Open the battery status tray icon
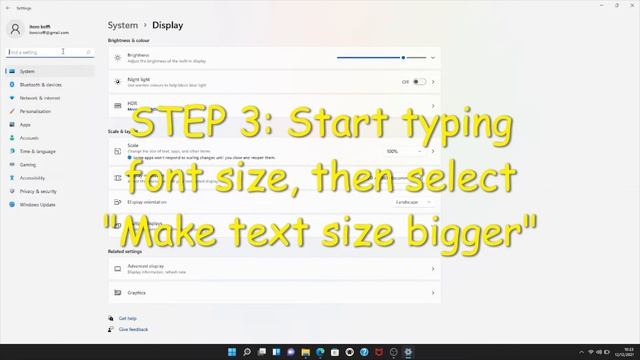Image resolution: width=640 pixels, height=360 pixels. (x=607, y=352)
